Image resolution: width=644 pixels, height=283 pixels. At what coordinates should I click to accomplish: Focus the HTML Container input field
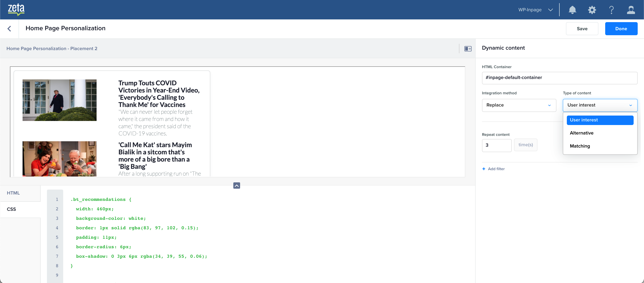(559, 78)
